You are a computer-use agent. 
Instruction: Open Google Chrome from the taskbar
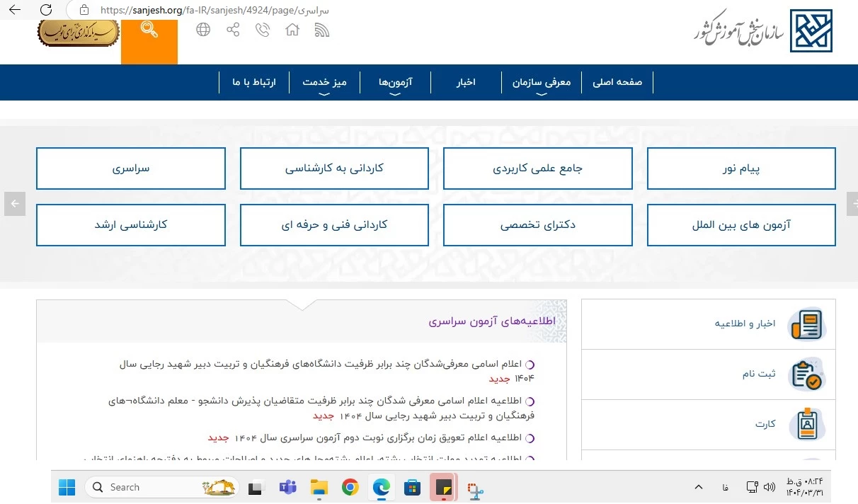pyautogui.click(x=350, y=487)
